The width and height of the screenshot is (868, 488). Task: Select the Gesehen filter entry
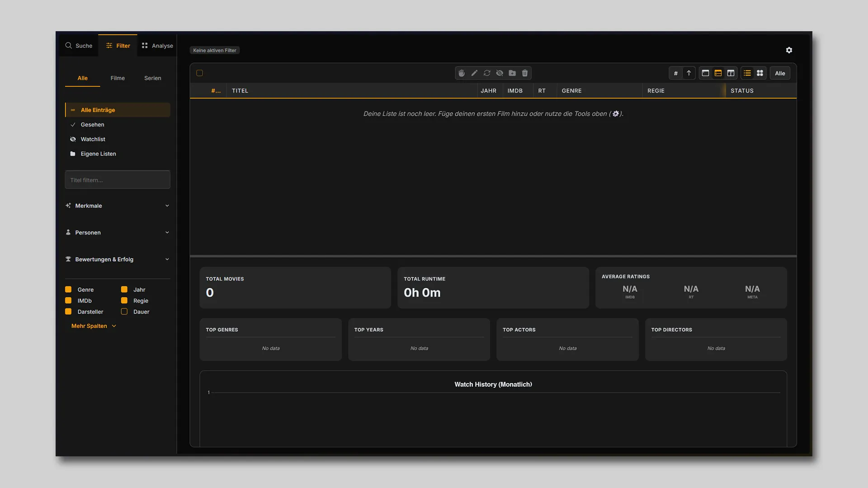click(118, 125)
